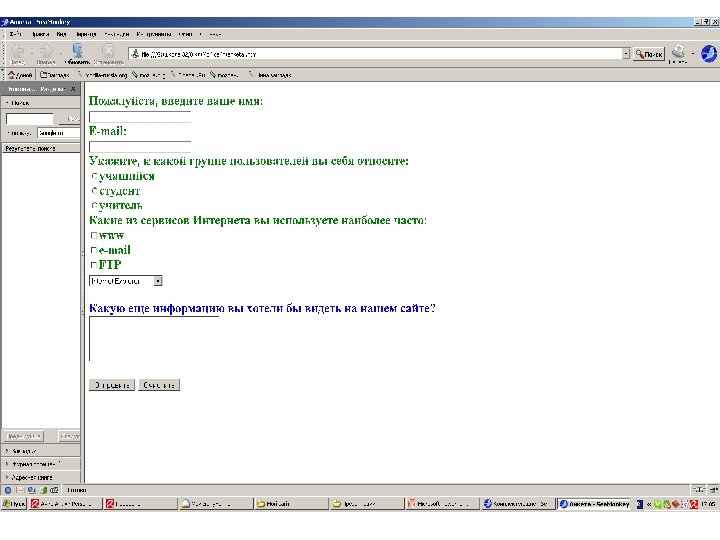Image resolution: width=720 pixels, height=540 pixels.
Task: Check the 'FTP' checkbox
Action: [x=94, y=265]
